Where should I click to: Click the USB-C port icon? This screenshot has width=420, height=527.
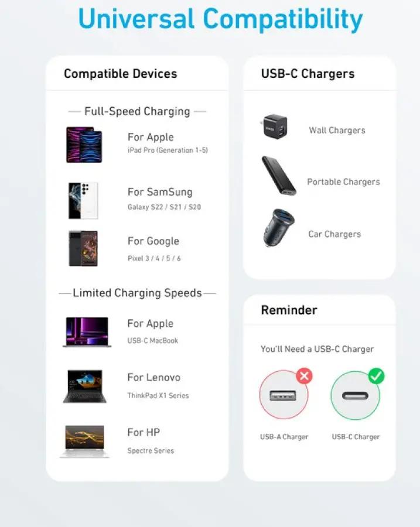coord(355,396)
